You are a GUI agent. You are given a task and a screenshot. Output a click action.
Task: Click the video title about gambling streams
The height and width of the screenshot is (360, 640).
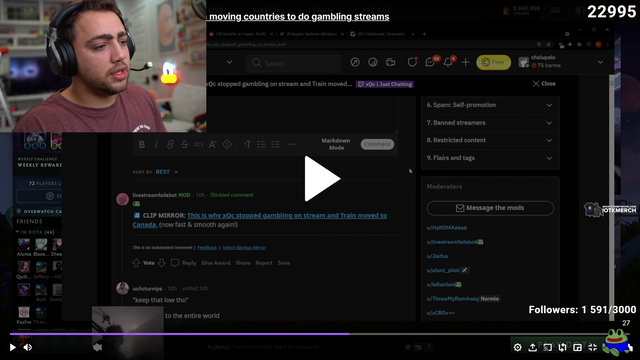click(299, 17)
